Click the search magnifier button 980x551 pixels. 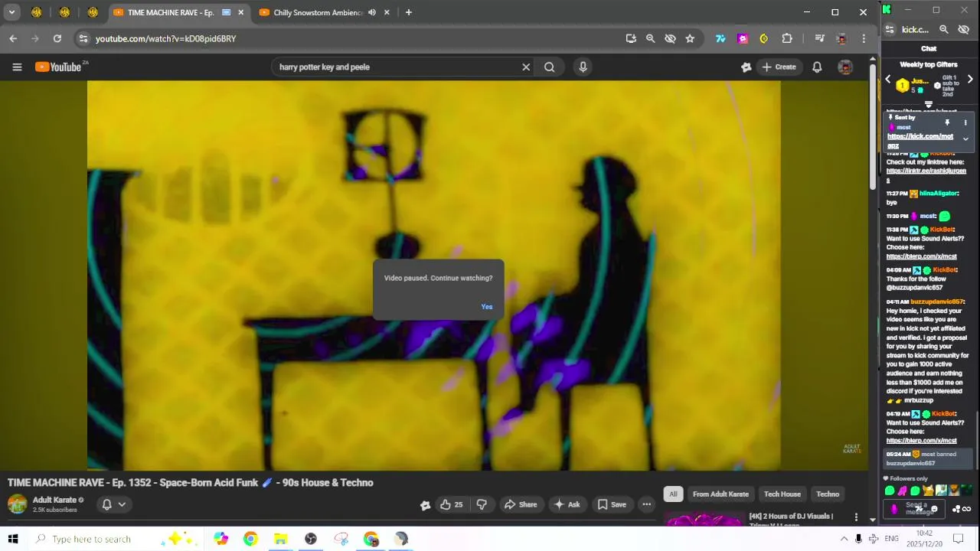[549, 67]
